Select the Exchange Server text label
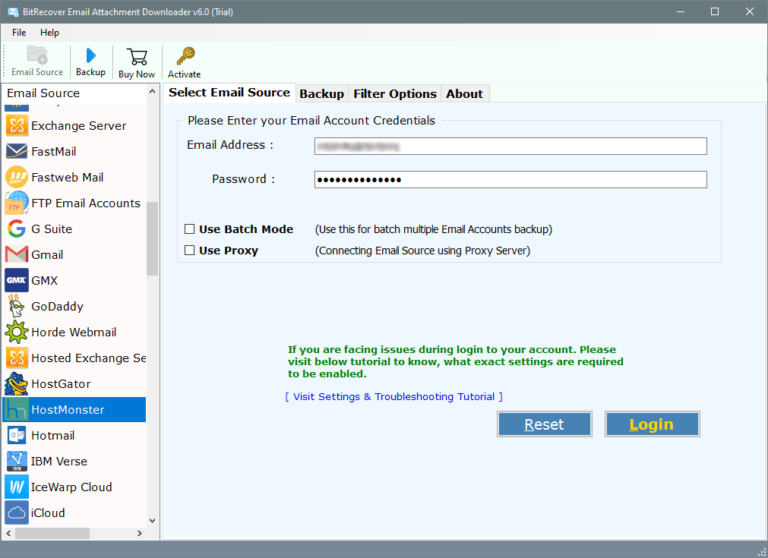Viewport: 768px width, 558px height. 79,126
